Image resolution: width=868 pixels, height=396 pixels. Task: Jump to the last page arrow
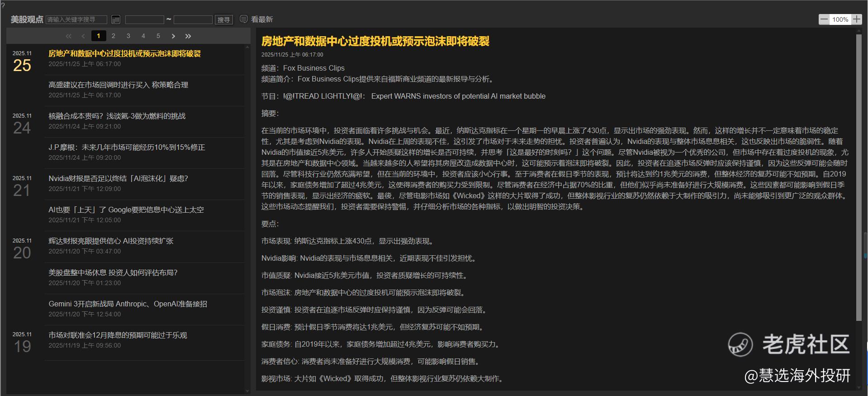coord(188,36)
